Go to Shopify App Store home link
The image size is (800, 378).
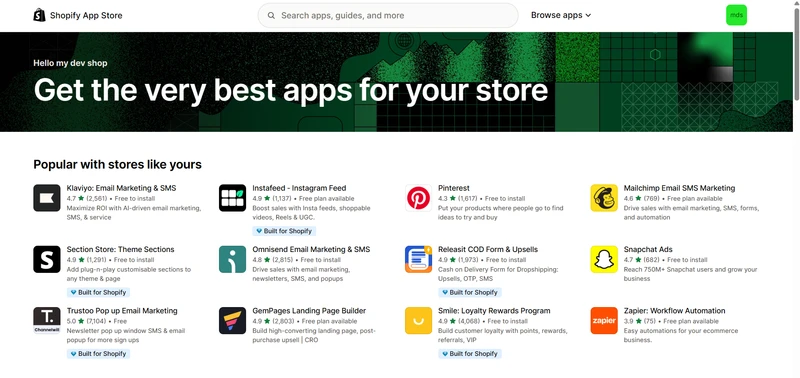pyautogui.click(x=78, y=15)
